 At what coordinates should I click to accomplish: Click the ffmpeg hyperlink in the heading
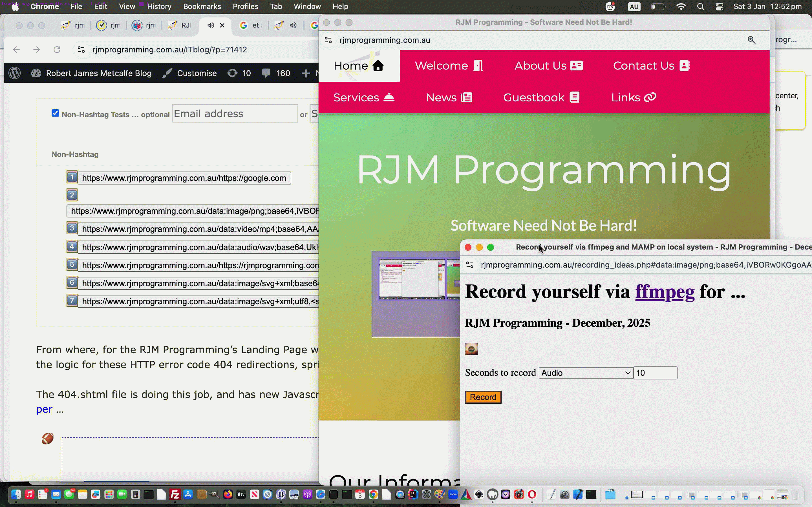(x=665, y=292)
